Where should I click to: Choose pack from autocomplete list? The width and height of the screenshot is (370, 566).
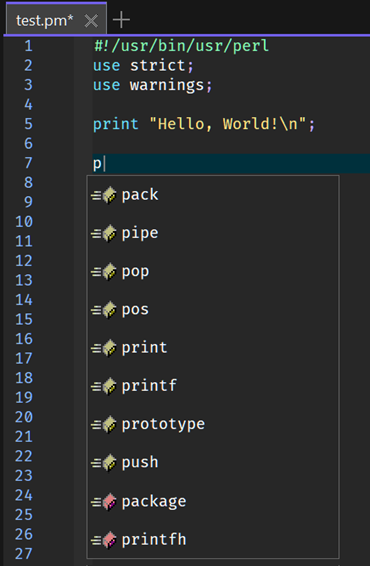(x=213, y=195)
